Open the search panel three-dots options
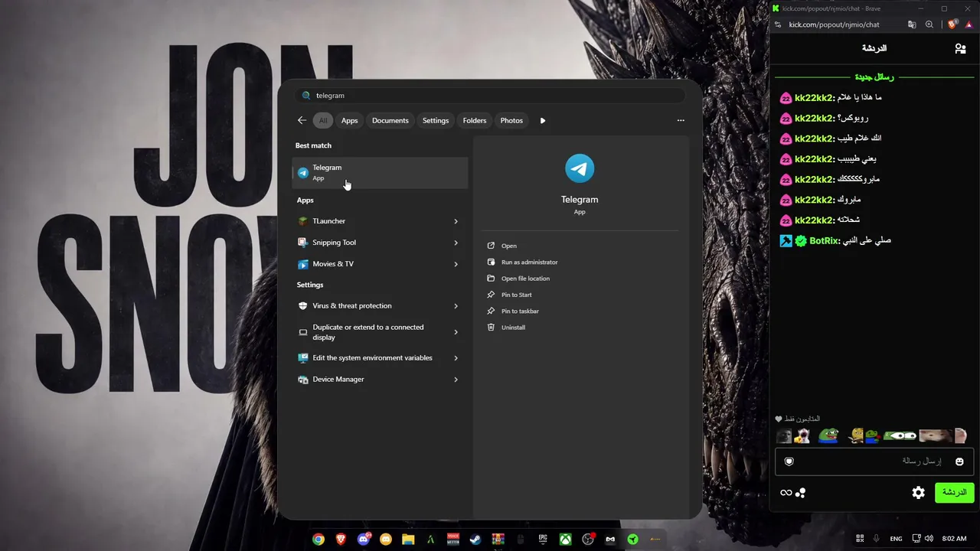Screen dimensions: 980x551 click(681, 120)
